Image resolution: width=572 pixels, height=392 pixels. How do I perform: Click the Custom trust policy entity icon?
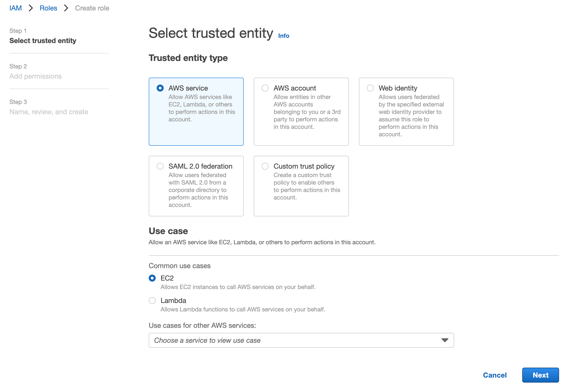266,166
